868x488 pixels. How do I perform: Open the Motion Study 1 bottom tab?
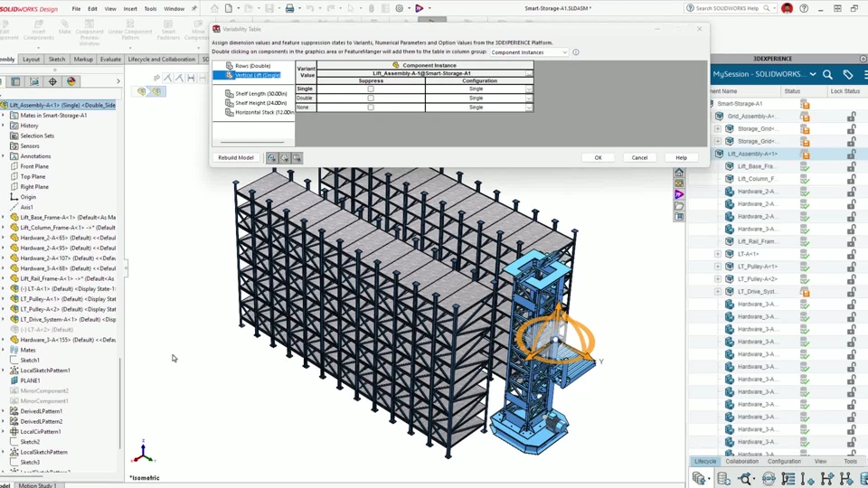click(38, 485)
